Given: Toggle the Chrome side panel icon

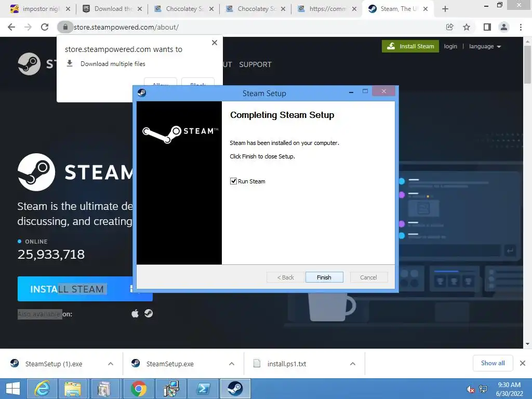Looking at the screenshot, I should click(x=487, y=27).
